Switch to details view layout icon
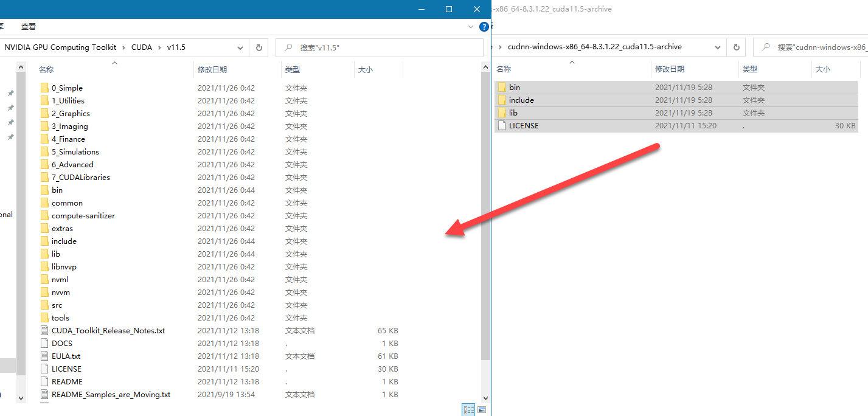 [468, 410]
